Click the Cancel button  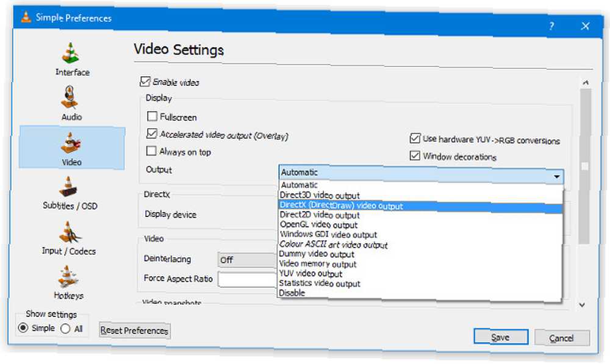point(562,338)
